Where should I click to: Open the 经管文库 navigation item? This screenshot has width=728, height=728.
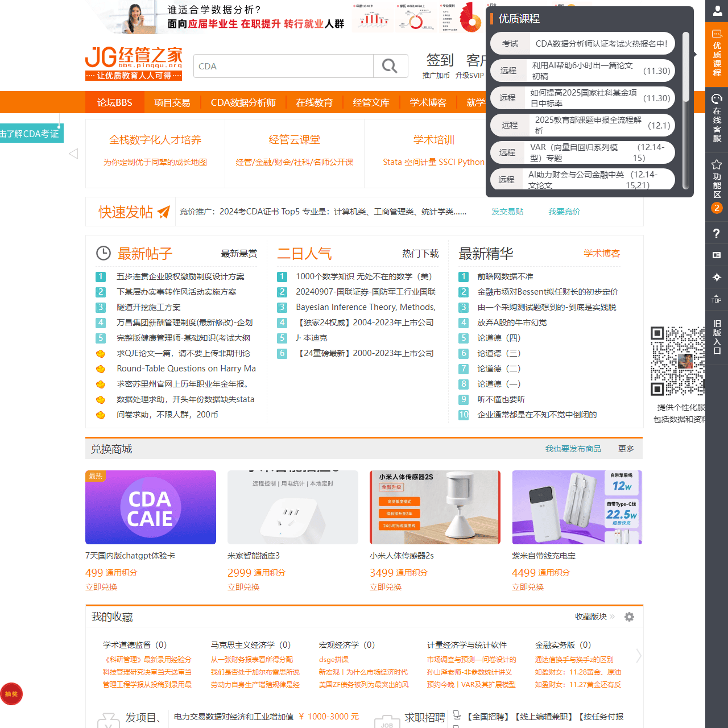[371, 102]
